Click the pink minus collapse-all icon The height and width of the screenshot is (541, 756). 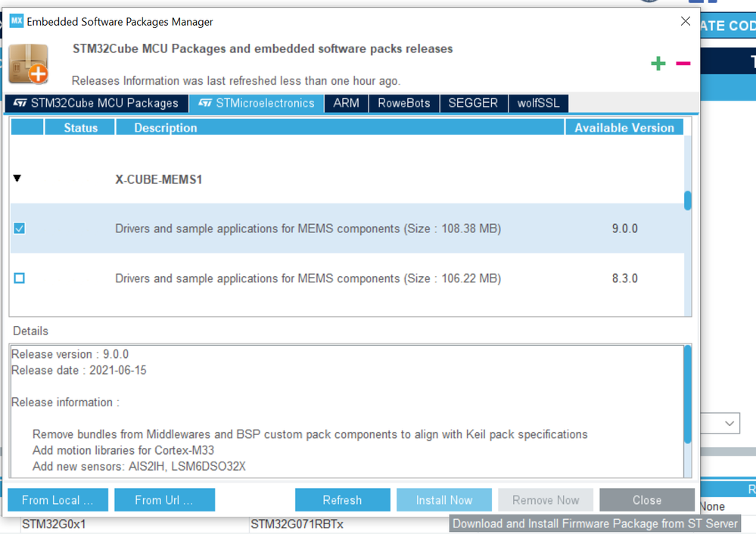tap(683, 63)
